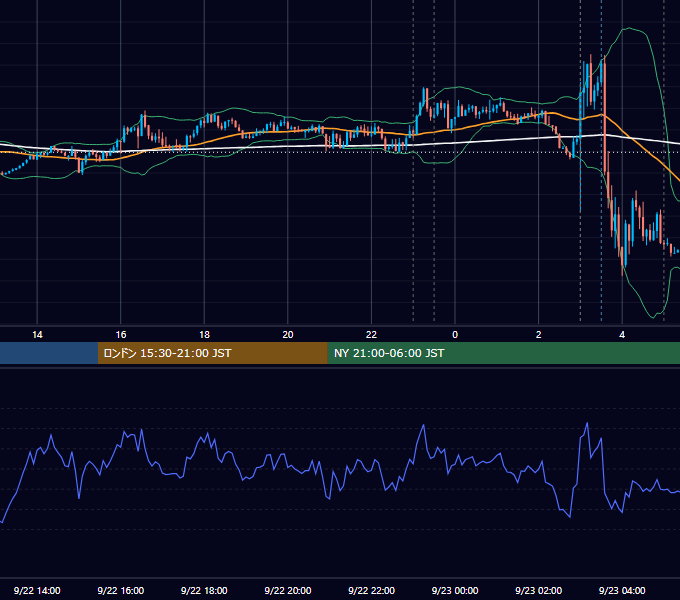Click the 14 hour axis label
The height and width of the screenshot is (600, 680).
click(37, 335)
